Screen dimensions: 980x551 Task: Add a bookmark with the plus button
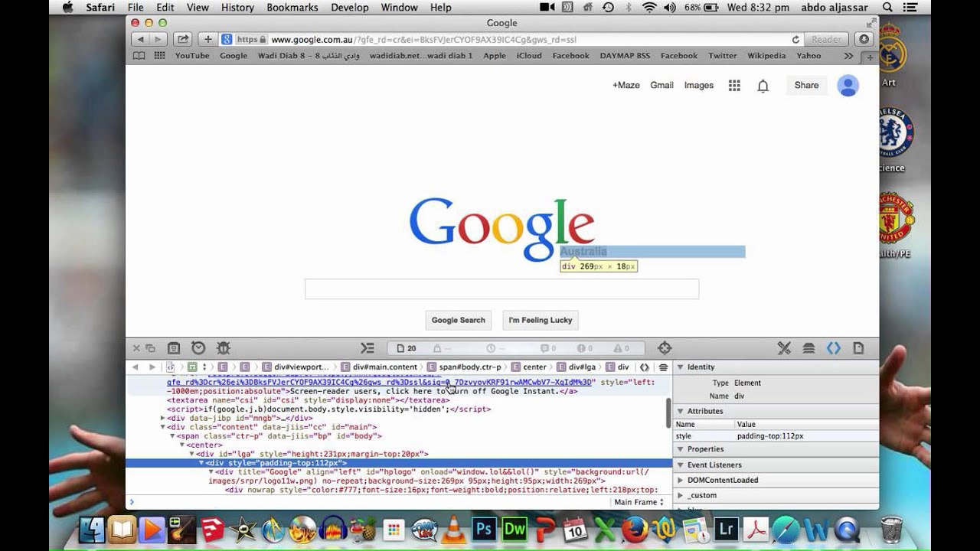[x=208, y=39]
